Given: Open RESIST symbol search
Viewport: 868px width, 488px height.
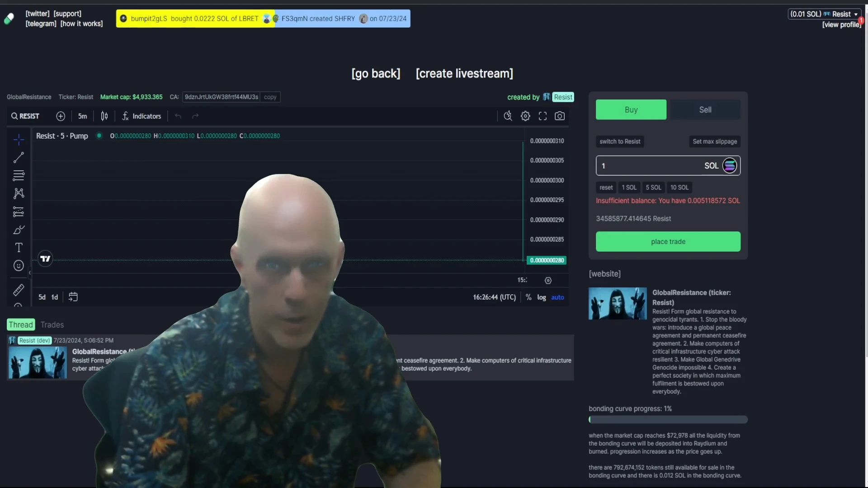Looking at the screenshot, I should tap(25, 116).
